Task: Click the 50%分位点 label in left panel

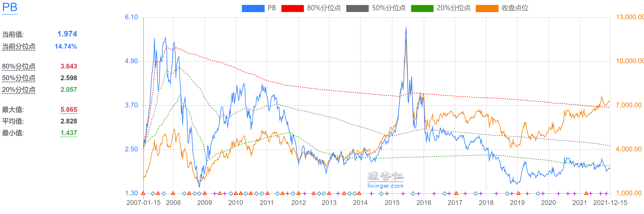Action: coord(19,78)
